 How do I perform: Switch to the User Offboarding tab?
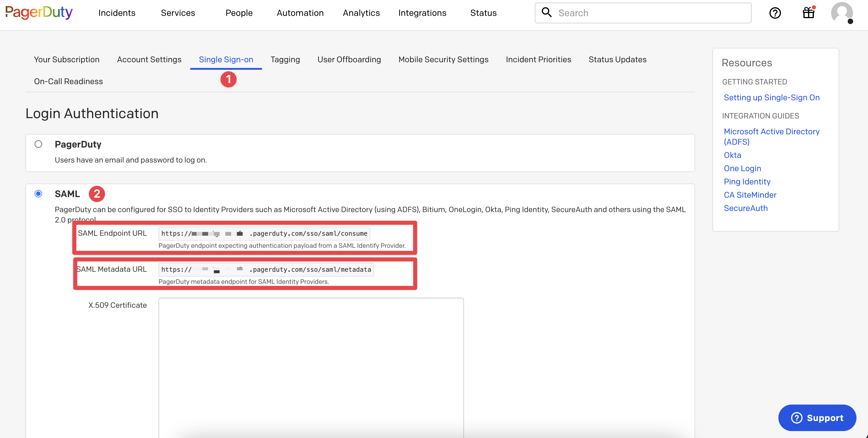(x=349, y=59)
